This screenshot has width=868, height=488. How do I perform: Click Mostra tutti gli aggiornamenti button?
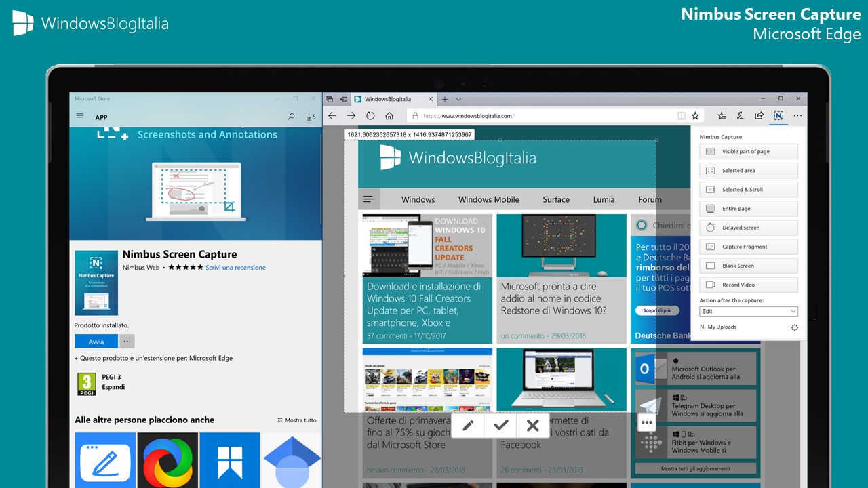pos(695,468)
